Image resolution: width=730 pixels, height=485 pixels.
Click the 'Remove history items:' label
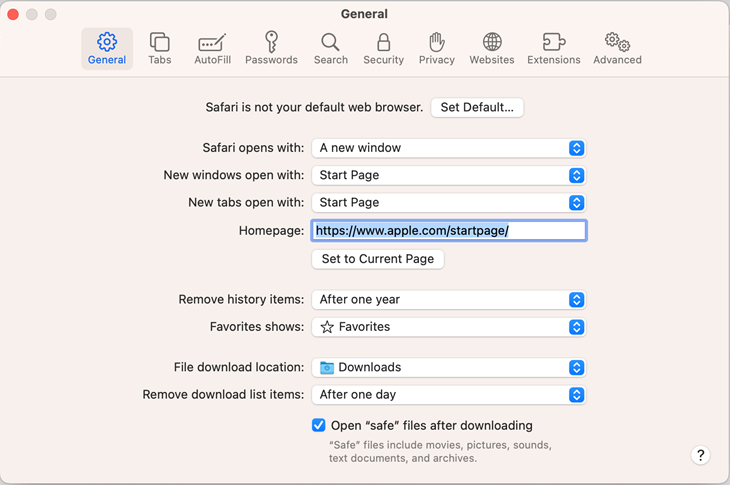(x=241, y=299)
